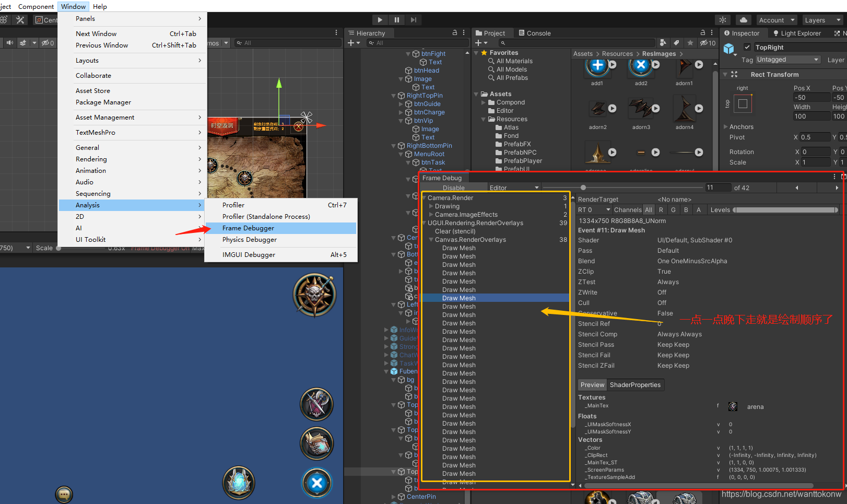
Task: Click the Rect Transform component icon
Action: point(734,75)
